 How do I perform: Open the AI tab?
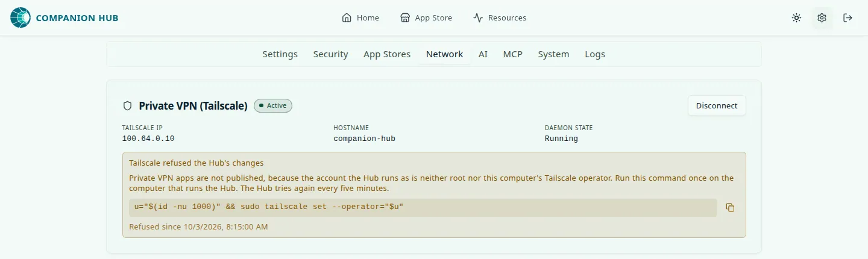click(x=483, y=54)
